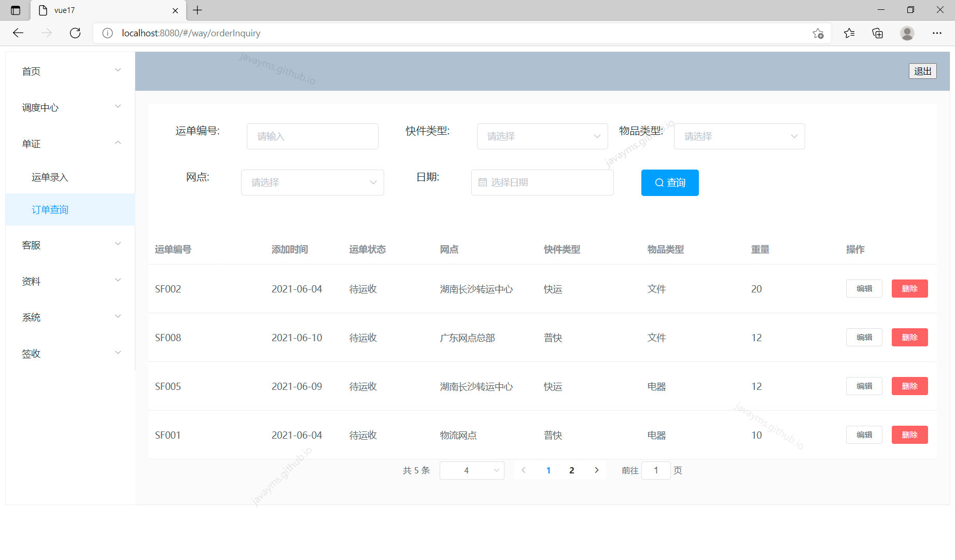Image resolution: width=955 pixels, height=560 pixels.
Task: Expand the 首页 sidebar menu
Action: pos(70,71)
